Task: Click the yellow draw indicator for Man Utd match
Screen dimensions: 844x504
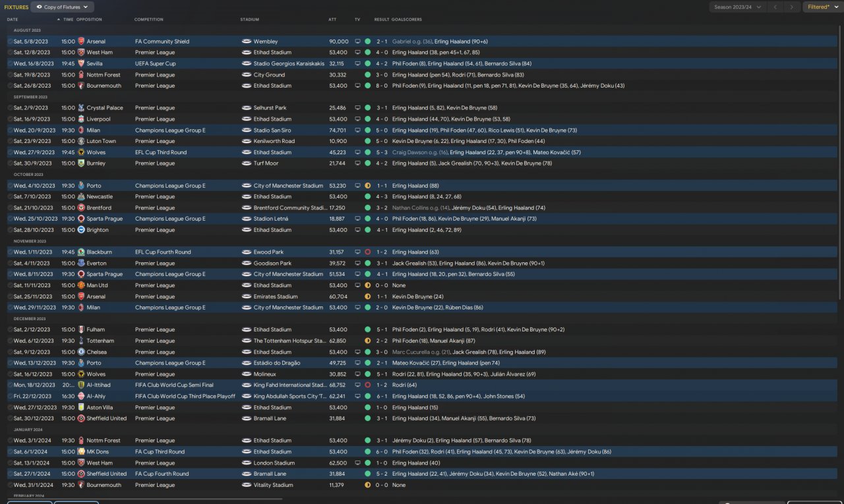Action: coord(367,285)
